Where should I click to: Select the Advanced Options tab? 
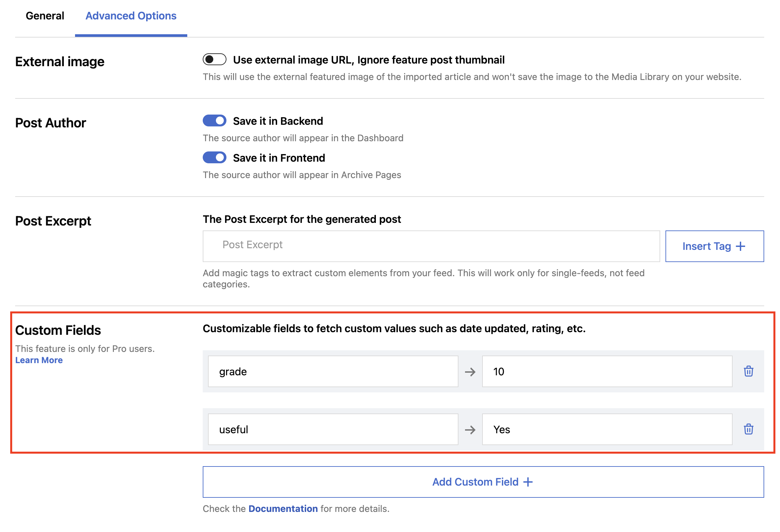pos(131,15)
